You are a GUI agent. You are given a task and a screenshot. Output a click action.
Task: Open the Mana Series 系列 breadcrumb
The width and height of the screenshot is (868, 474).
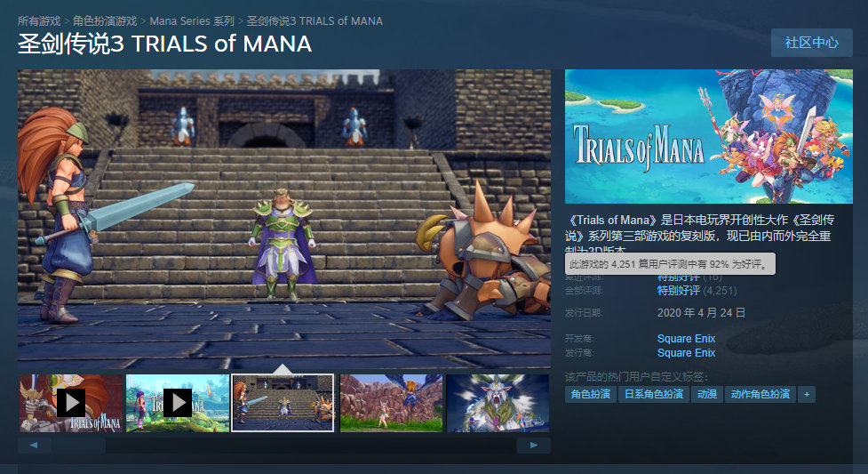coord(192,21)
